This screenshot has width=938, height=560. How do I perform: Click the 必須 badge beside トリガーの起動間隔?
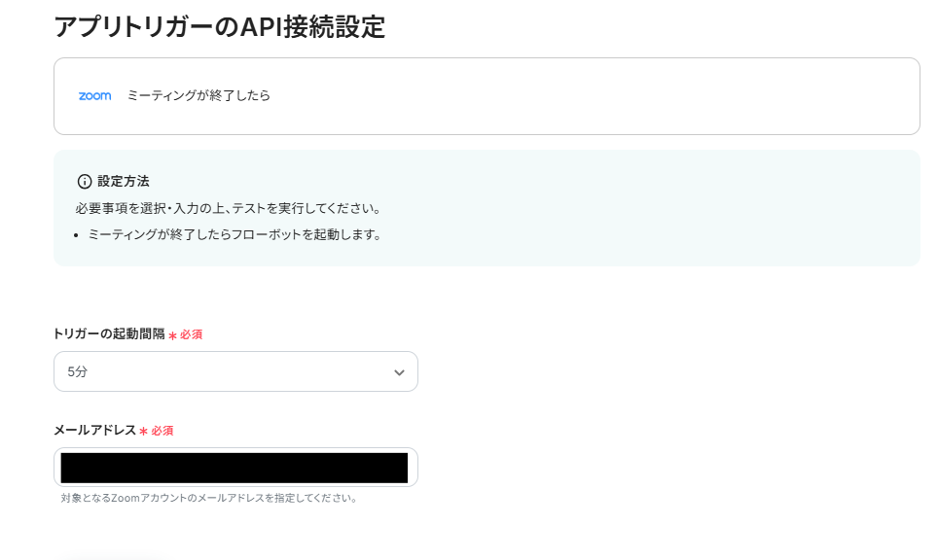point(191,334)
